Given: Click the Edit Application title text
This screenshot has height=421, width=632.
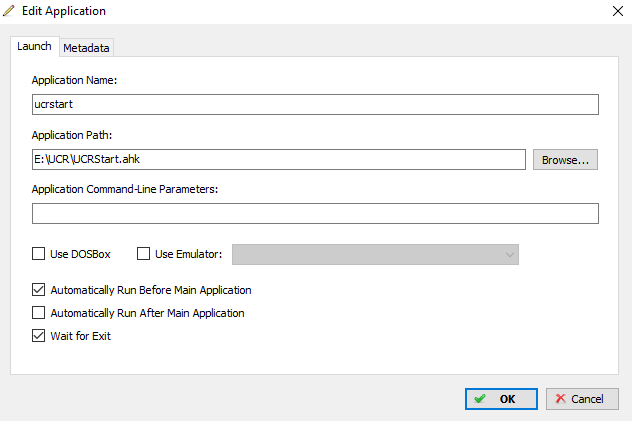Looking at the screenshot, I should coord(64,11).
